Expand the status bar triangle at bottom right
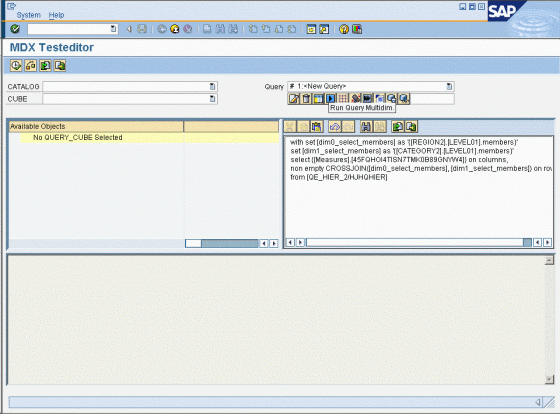Screen dimensions: 560x414 [538, 403]
